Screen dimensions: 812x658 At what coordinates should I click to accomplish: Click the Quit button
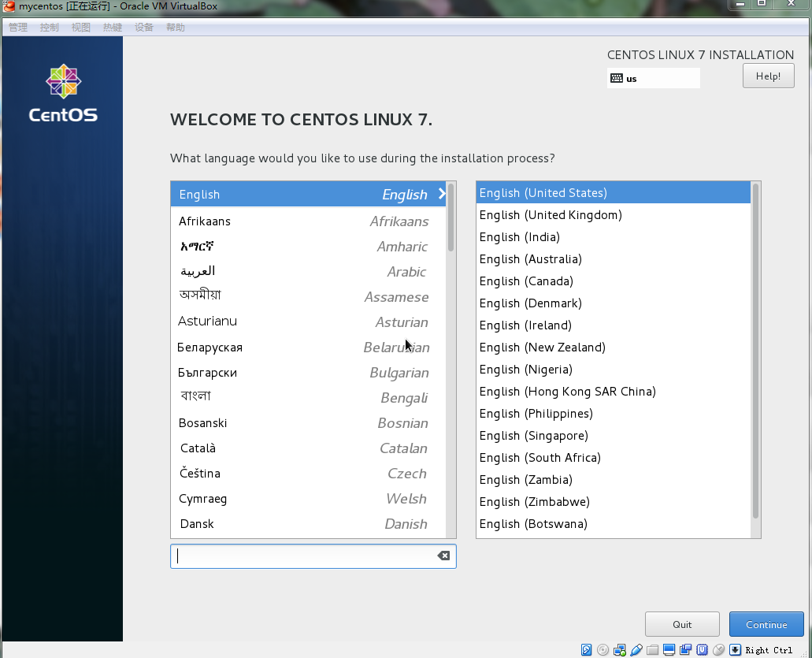682,624
